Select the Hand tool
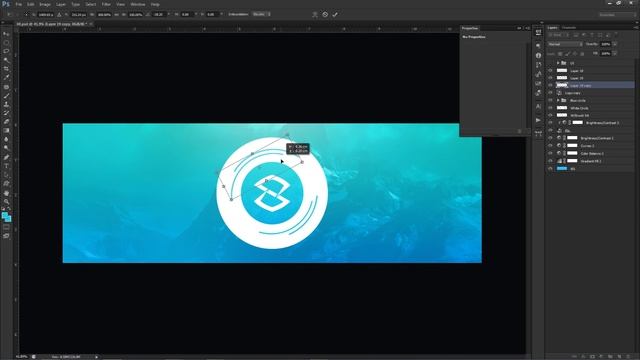 pyautogui.click(x=6, y=193)
